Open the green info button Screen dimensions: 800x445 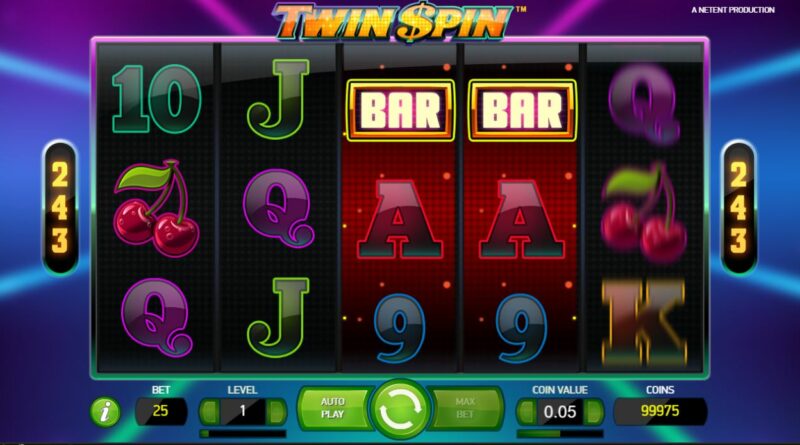coord(106,411)
